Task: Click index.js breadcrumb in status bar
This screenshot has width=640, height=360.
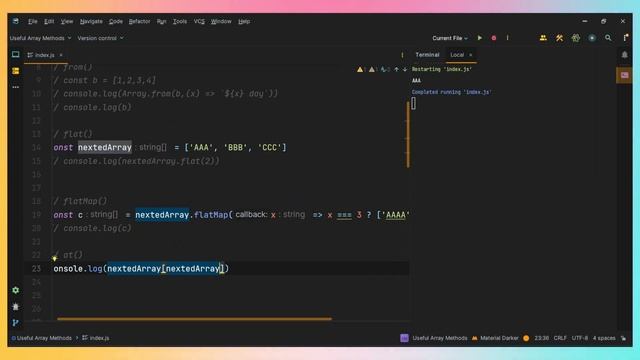Action: (x=96, y=338)
